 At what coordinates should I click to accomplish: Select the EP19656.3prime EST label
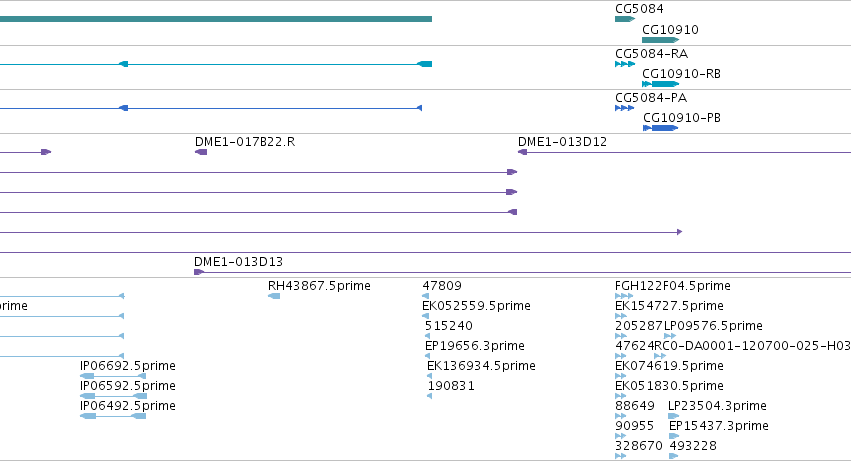click(x=474, y=346)
